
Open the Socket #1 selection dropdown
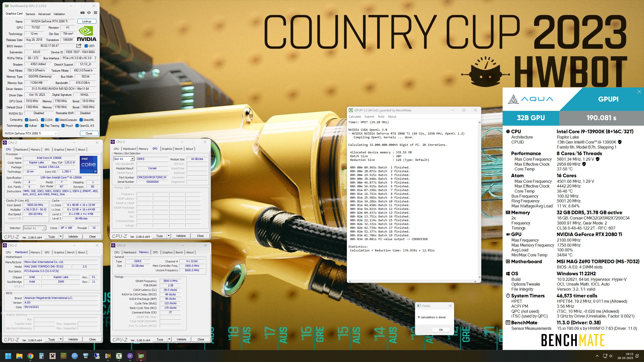coord(34,228)
